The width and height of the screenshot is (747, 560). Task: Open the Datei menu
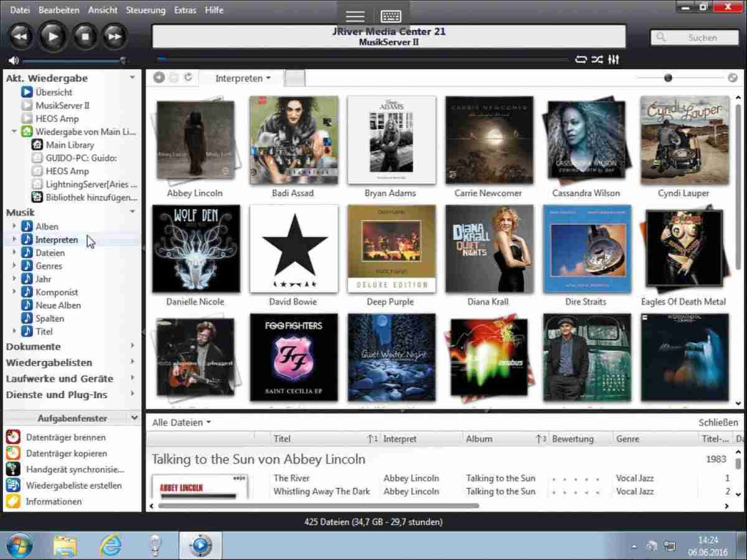click(20, 10)
